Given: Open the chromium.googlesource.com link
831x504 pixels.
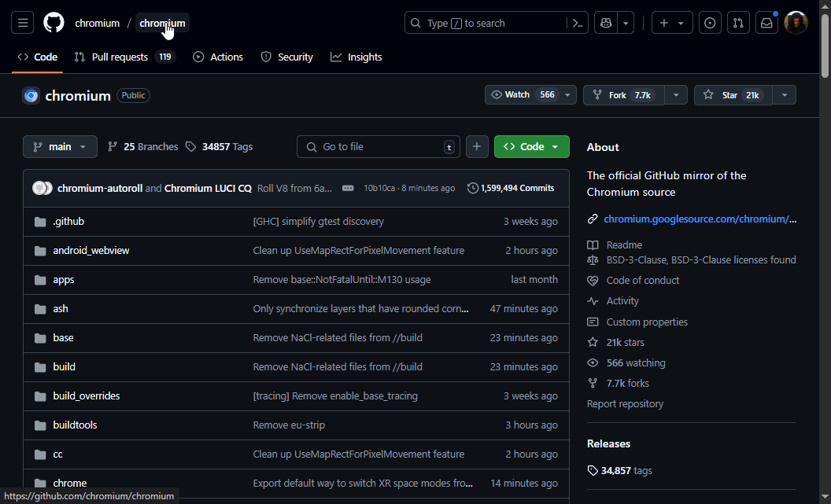Looking at the screenshot, I should pyautogui.click(x=700, y=219).
